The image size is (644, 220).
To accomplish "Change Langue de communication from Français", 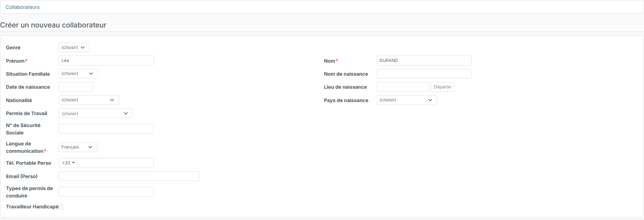I will [78, 147].
